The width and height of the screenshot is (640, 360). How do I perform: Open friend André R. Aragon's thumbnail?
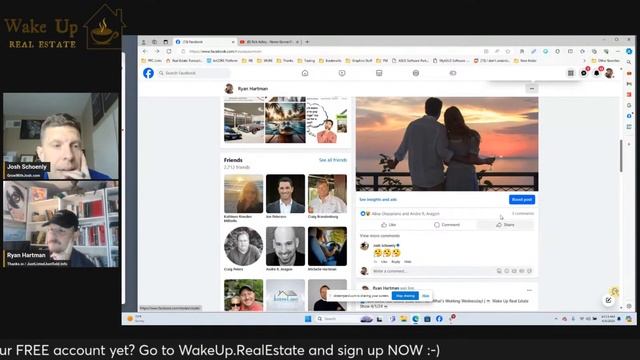(x=285, y=246)
